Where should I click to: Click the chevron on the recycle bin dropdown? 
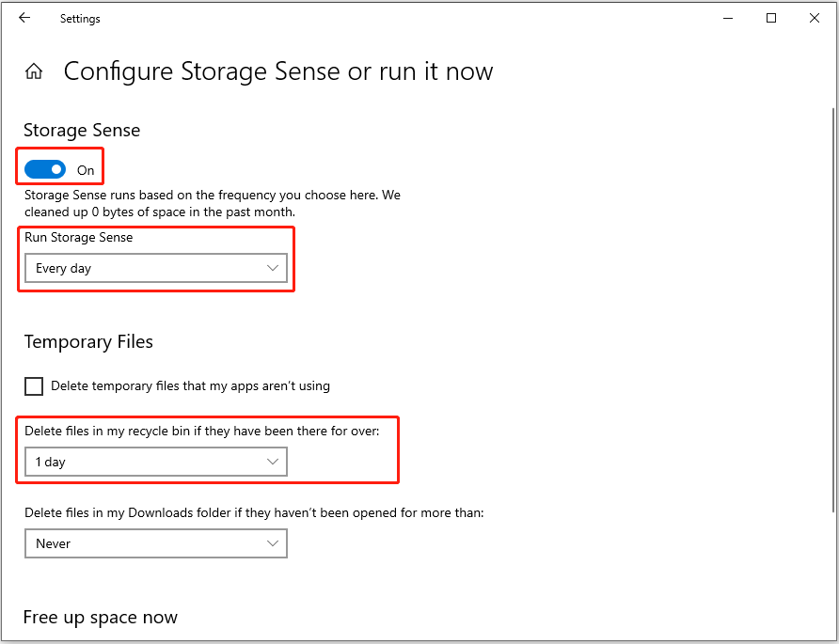[x=273, y=461]
